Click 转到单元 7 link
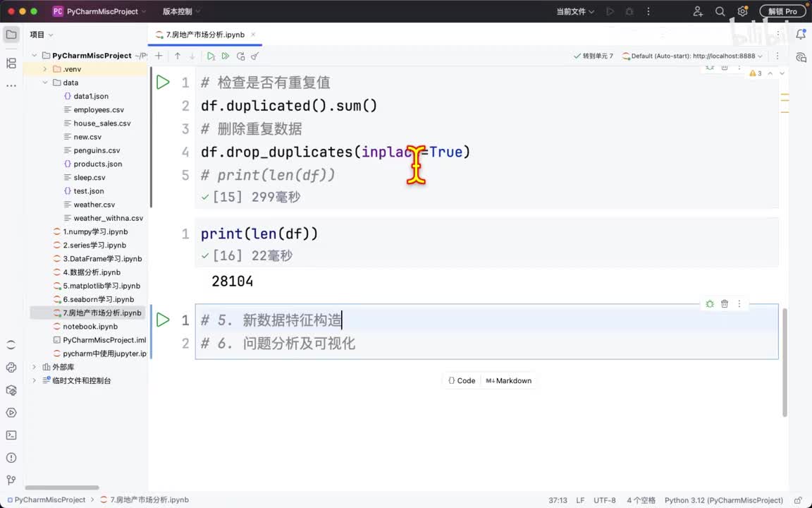Image resolution: width=812 pixels, height=508 pixels. [x=593, y=56]
